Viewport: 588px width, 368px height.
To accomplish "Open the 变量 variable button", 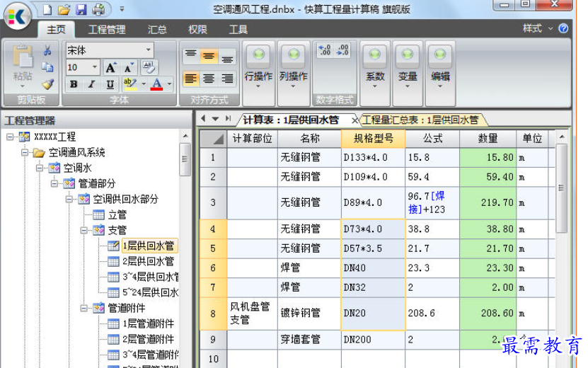I will click(x=408, y=74).
